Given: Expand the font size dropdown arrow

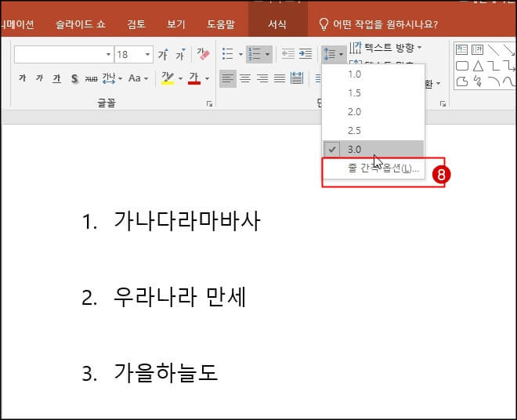Looking at the screenshot, I should pyautogui.click(x=147, y=54).
